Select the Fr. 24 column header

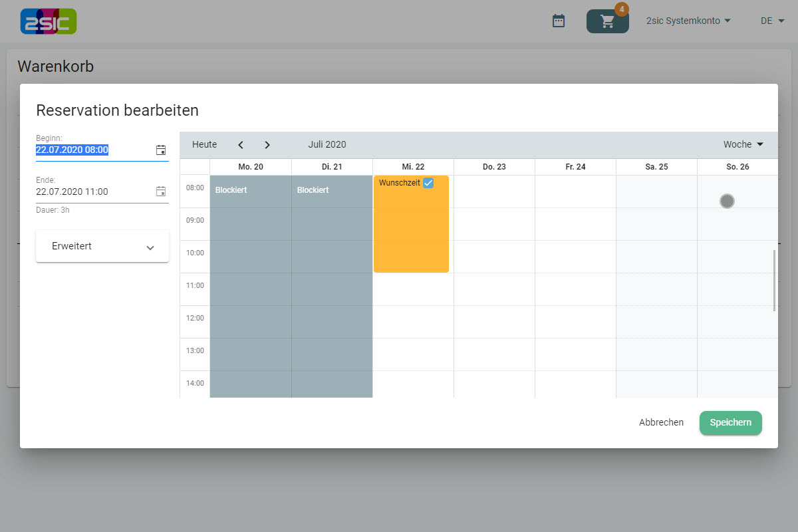(575, 167)
